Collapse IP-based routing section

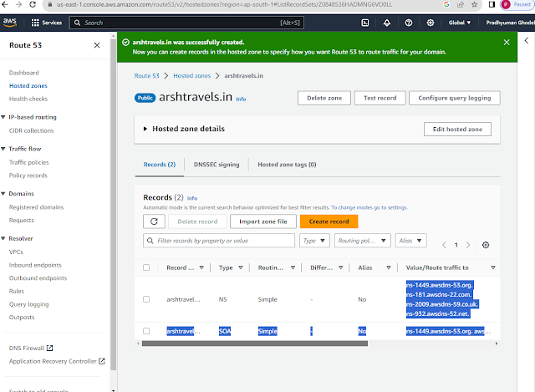pyautogui.click(x=3, y=117)
